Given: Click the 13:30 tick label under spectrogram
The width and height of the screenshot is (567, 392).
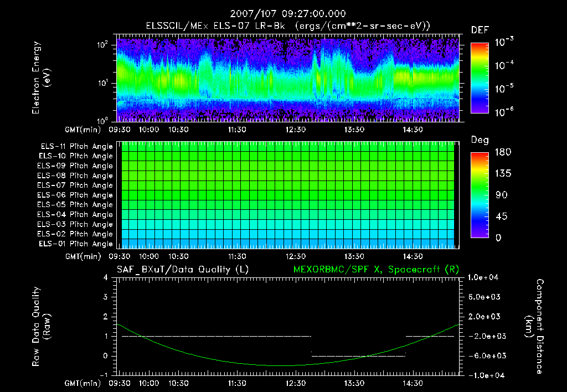Looking at the screenshot, I should tap(354, 130).
